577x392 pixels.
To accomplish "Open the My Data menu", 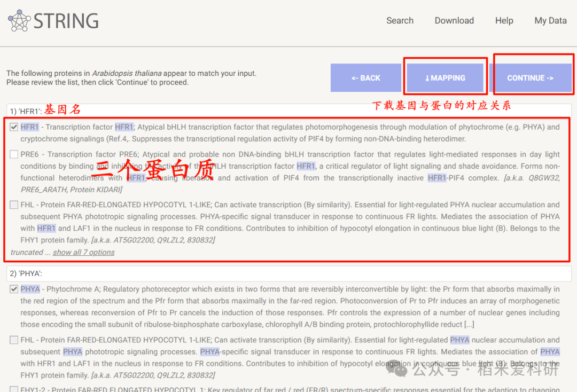I will point(550,21).
